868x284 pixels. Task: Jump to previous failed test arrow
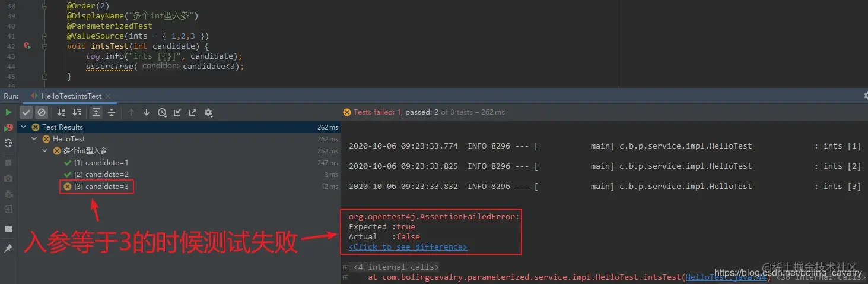(131, 112)
